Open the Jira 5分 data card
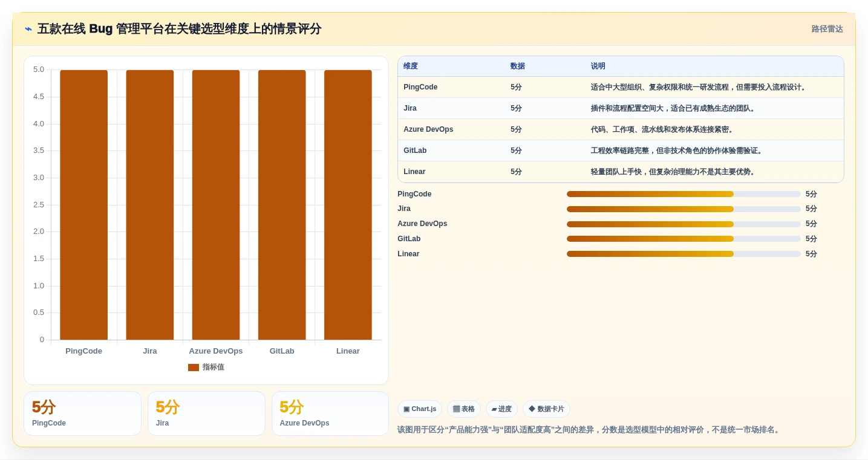Viewport: 868px width, 460px height. pyautogui.click(x=206, y=413)
